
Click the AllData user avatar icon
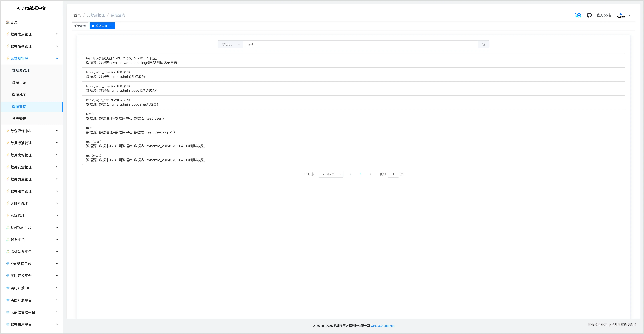(620, 15)
